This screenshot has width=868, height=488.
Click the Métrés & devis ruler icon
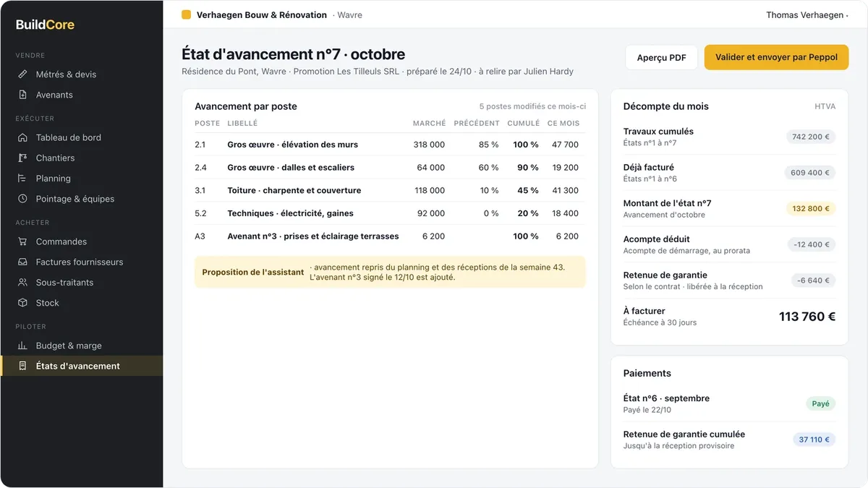[22, 74]
